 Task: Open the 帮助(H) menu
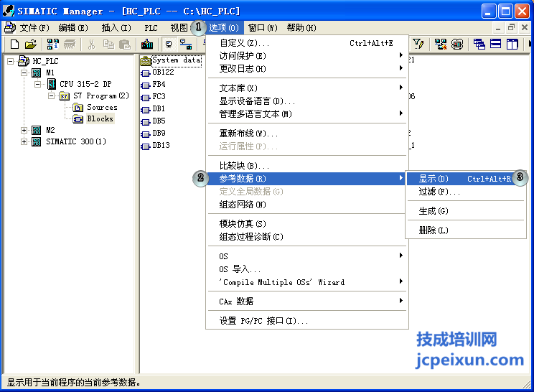(301, 27)
